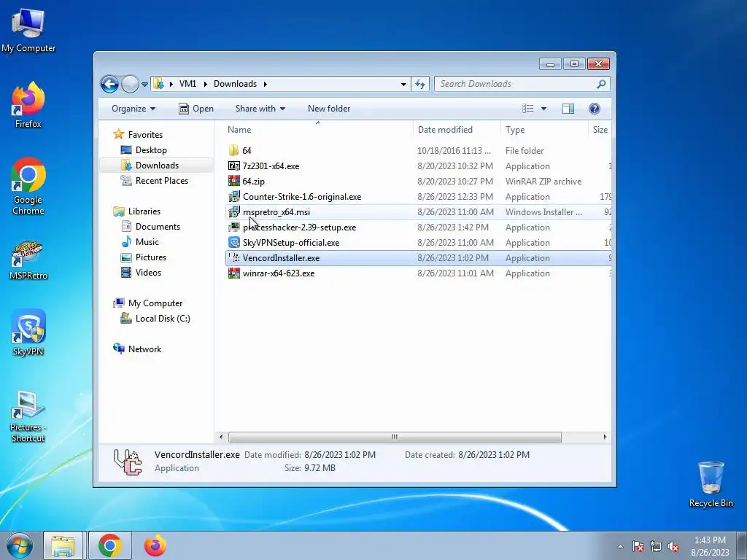Click the Open toolbar button
747x560 pixels.
pos(196,109)
